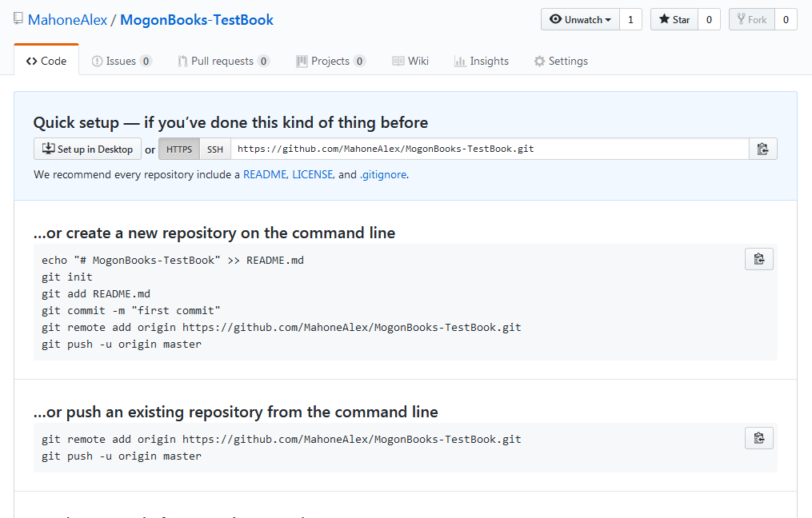Open the LICENSE recommendation link
The image size is (812, 518).
[312, 174]
